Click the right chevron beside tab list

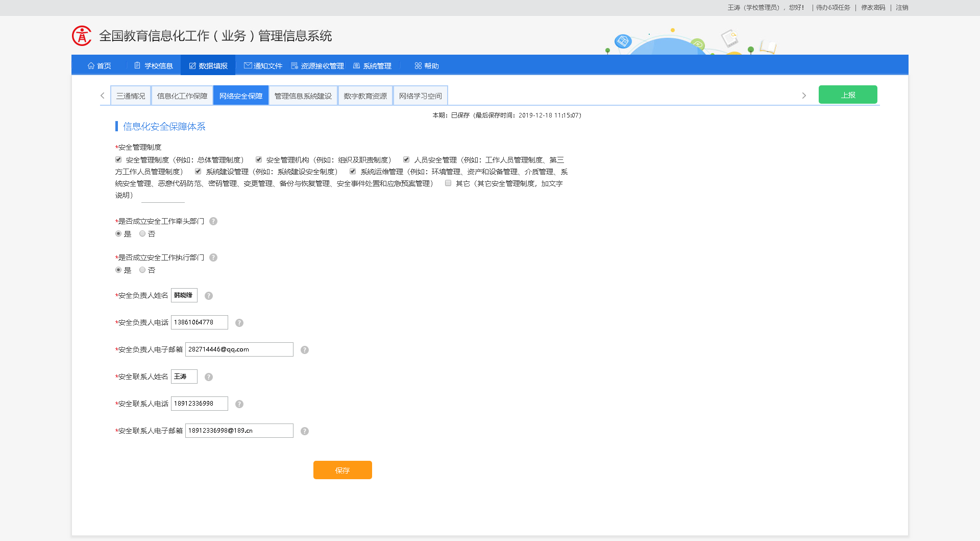tap(804, 95)
